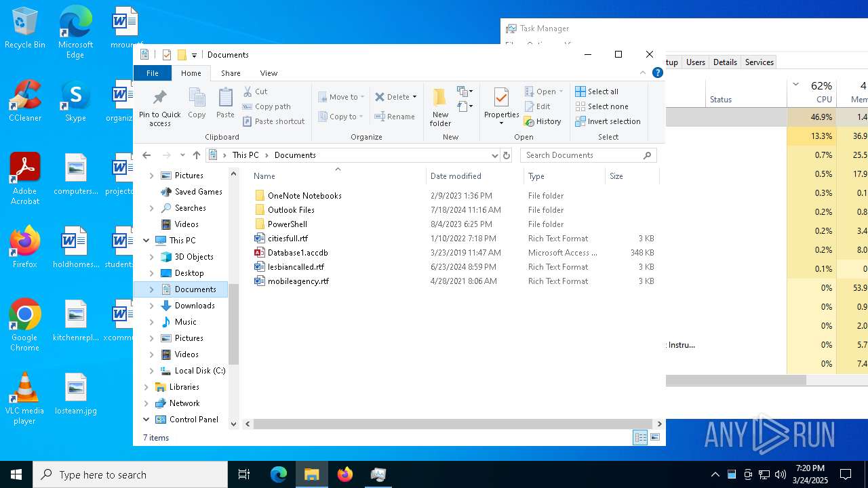Switch to details view button
This screenshot has width=868, height=488.
(x=640, y=438)
